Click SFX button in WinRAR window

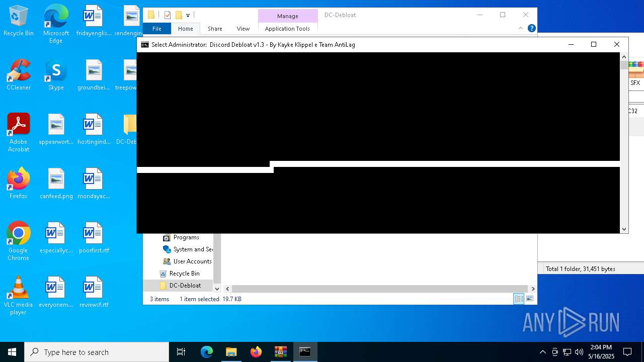tap(635, 74)
